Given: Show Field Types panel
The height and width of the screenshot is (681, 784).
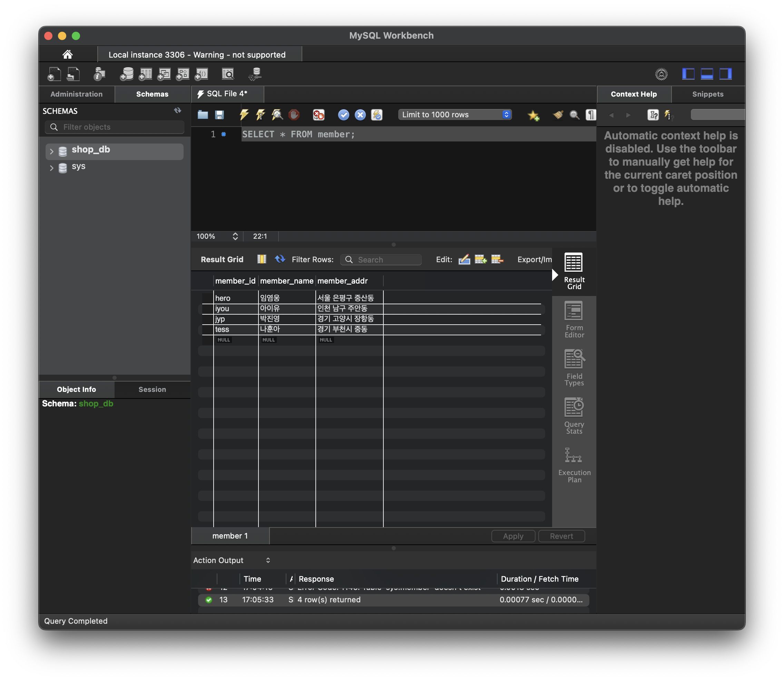Looking at the screenshot, I should pyautogui.click(x=574, y=367).
